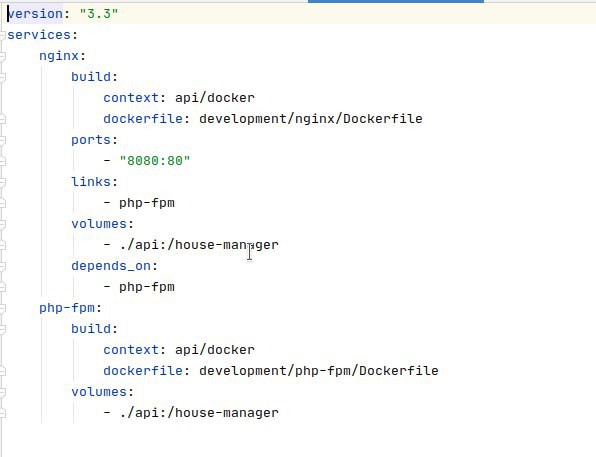Screen dimensions: 596x457
Task: Click the context key under nginx build
Action: tap(131, 98)
